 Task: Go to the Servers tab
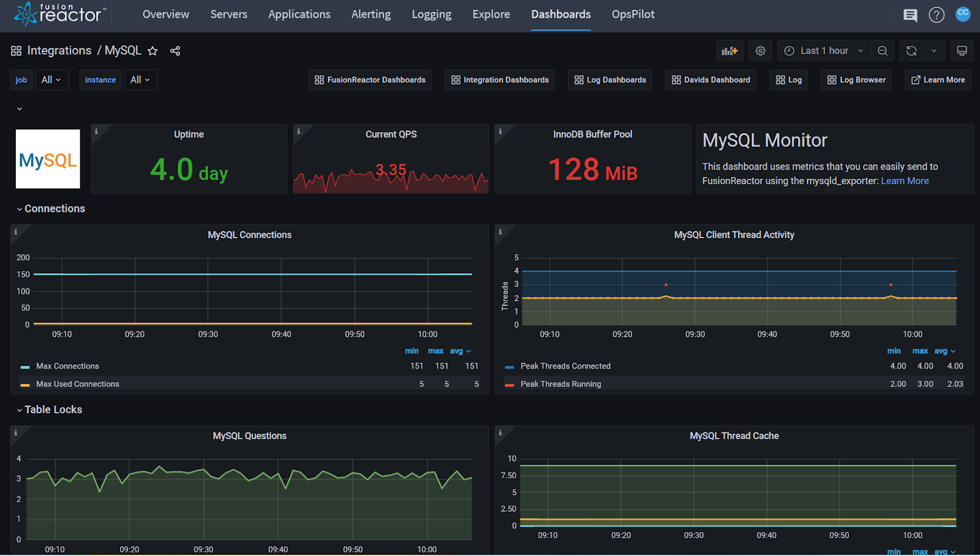tap(229, 15)
